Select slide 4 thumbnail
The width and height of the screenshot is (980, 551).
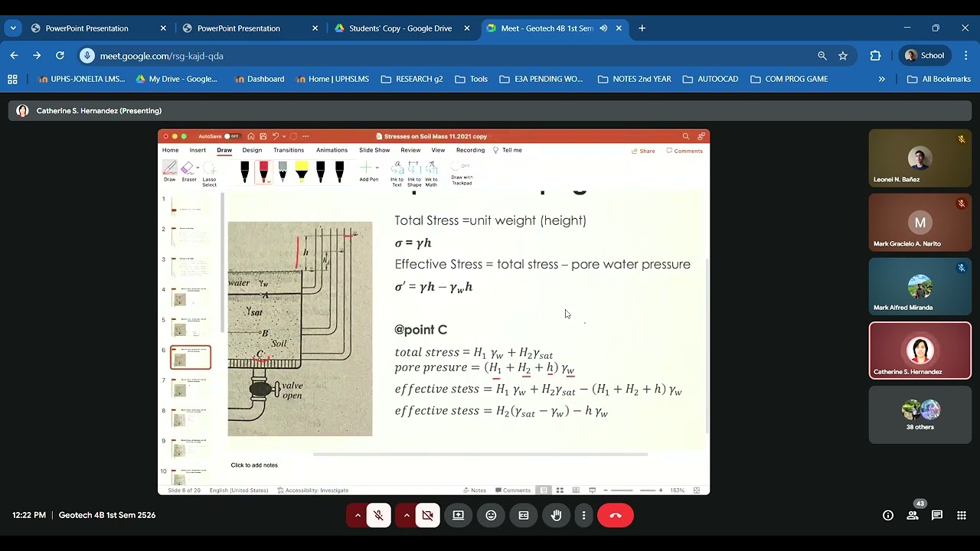tap(190, 297)
